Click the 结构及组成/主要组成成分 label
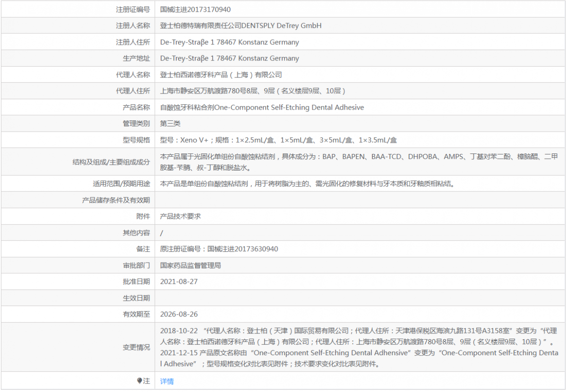Viewport: 567px width, 392px height. [x=112, y=162]
